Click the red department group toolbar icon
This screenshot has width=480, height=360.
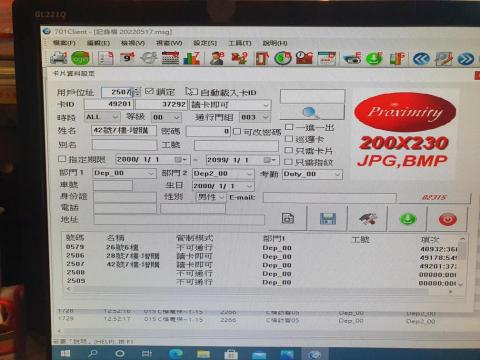(x=239, y=58)
